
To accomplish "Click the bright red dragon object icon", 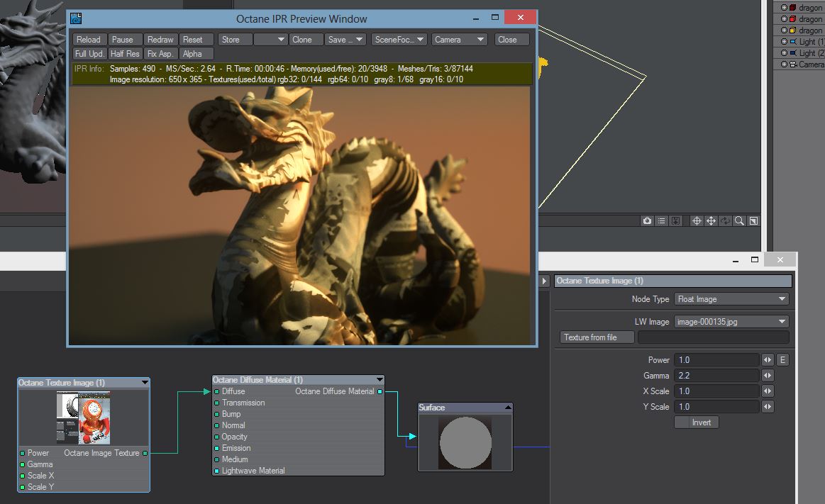I will 792,19.
